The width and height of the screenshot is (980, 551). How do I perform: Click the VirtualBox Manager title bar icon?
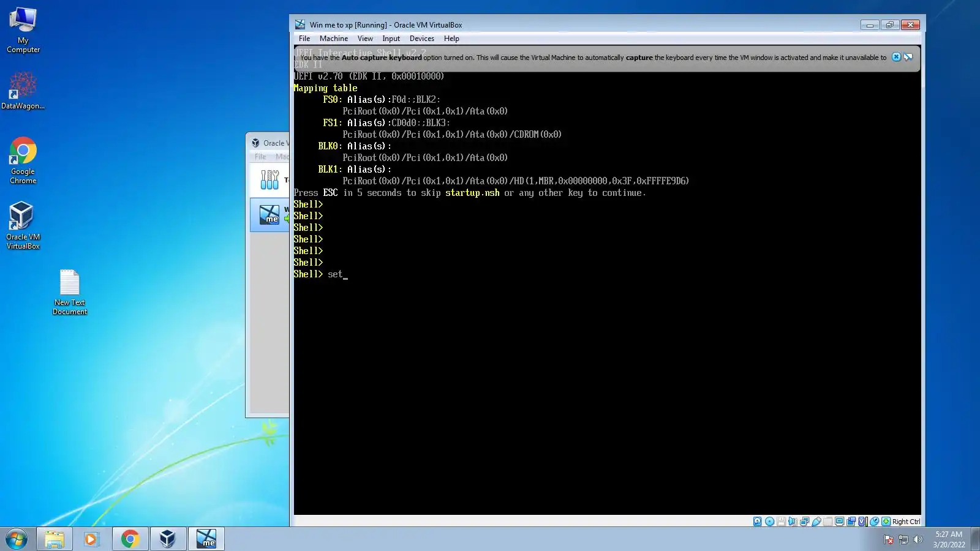coord(255,143)
